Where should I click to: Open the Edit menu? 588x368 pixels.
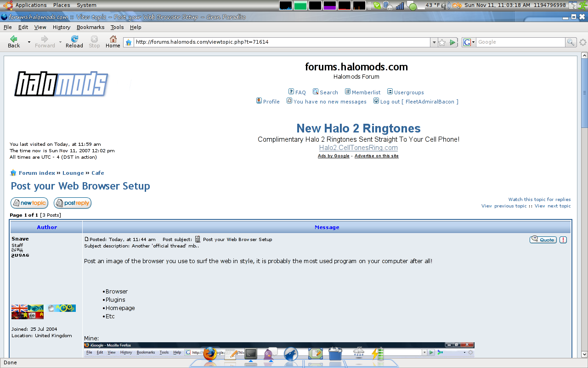23,27
